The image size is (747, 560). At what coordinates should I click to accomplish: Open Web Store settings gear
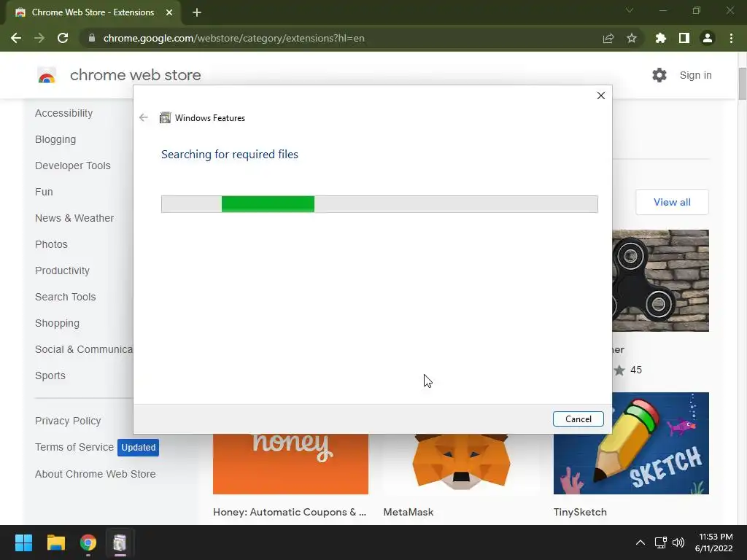click(x=659, y=75)
